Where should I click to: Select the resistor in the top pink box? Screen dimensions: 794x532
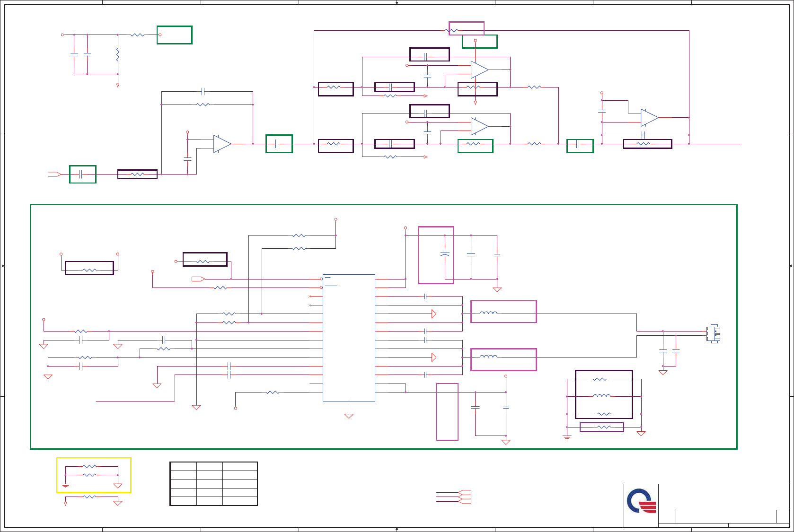(452, 31)
